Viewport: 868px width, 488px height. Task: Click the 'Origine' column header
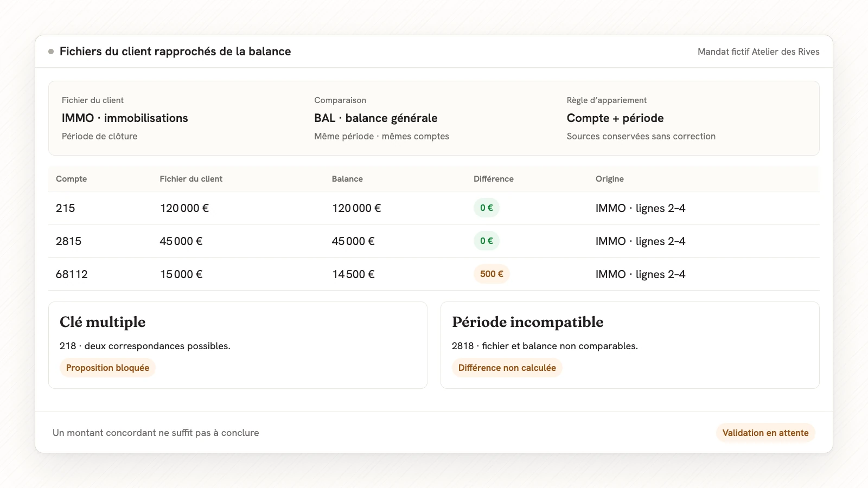point(610,179)
